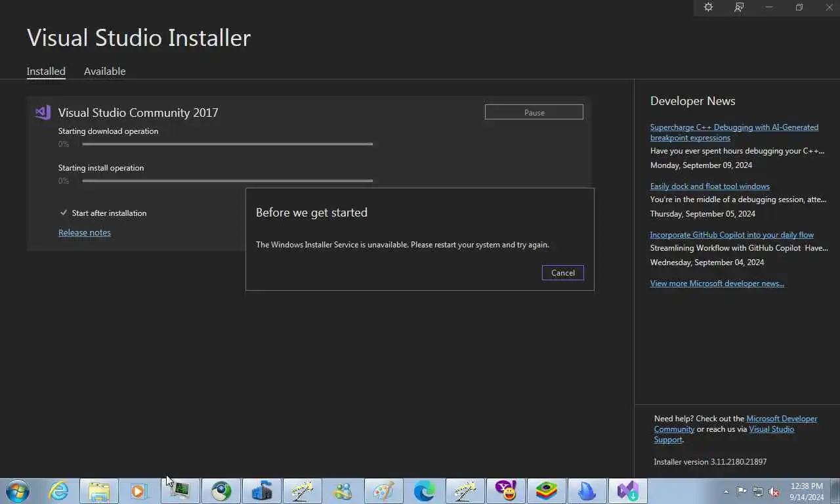The width and height of the screenshot is (840, 504).
Task: Click View more Microsoft developer news link
Action: point(717,283)
